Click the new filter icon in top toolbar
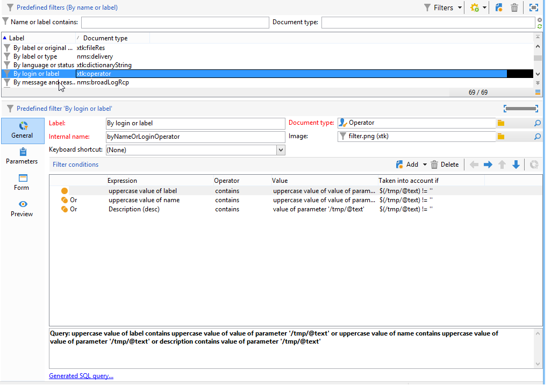 coord(499,8)
